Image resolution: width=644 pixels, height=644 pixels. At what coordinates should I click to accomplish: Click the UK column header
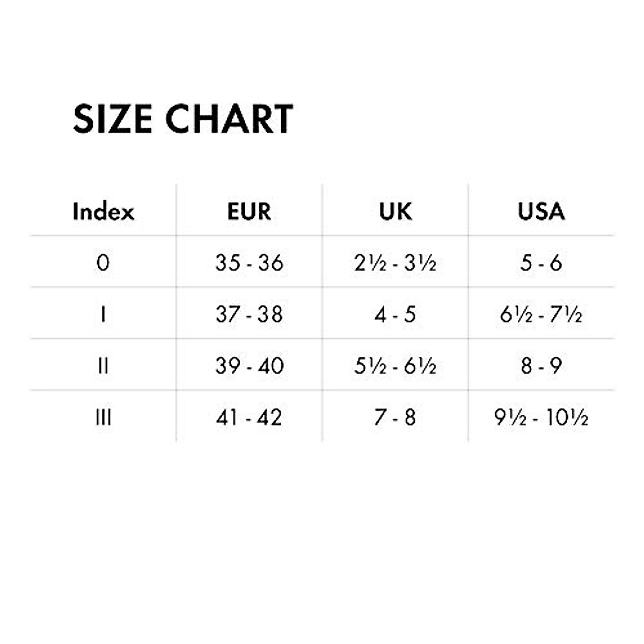(x=396, y=211)
